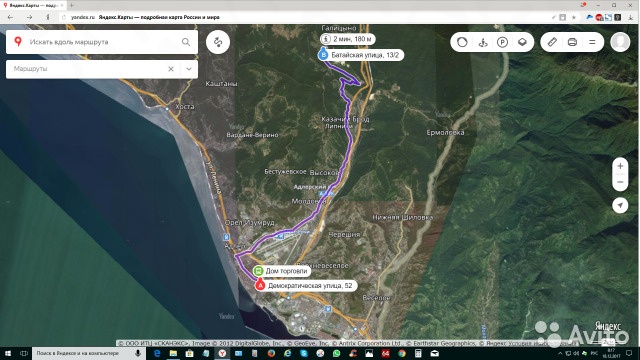Open the hamburger menu icon
Image resolution: width=640 pixels, height=360 pixels.
click(592, 42)
